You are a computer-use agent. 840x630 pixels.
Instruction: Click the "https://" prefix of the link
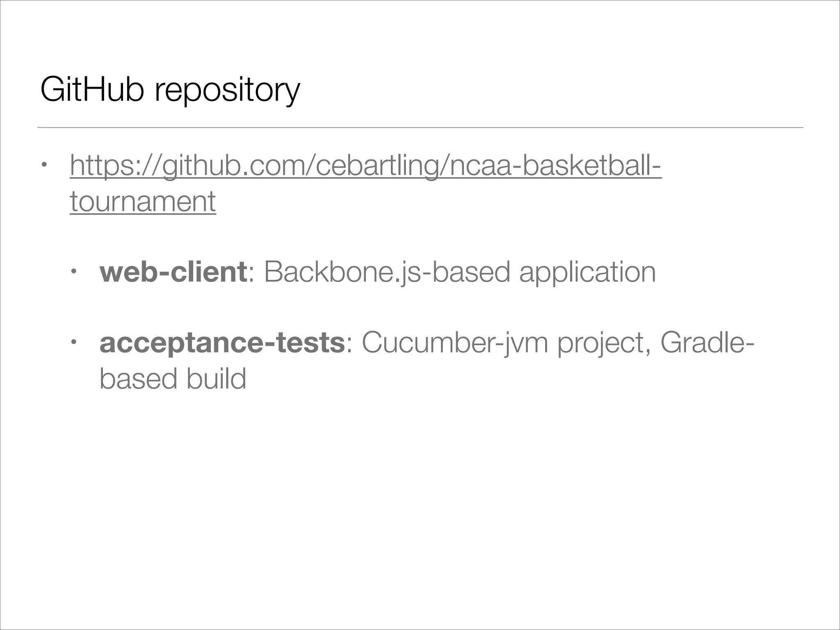coord(116,166)
